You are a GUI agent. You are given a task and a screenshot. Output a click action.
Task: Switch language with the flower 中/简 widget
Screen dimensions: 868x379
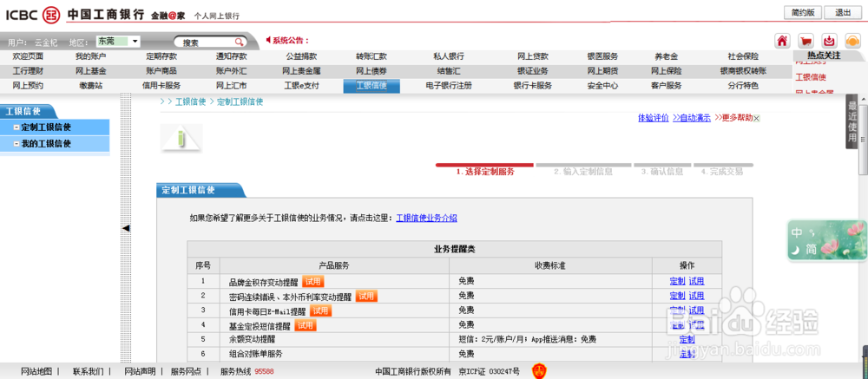pyautogui.click(x=827, y=240)
